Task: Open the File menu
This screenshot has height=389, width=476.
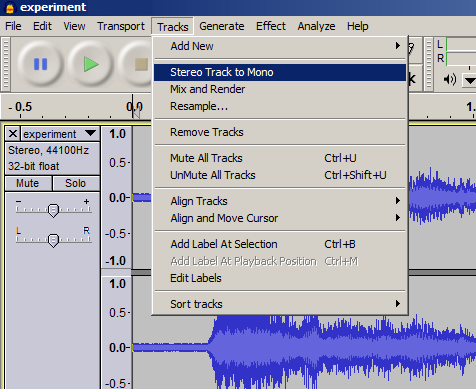Action: click(x=13, y=26)
